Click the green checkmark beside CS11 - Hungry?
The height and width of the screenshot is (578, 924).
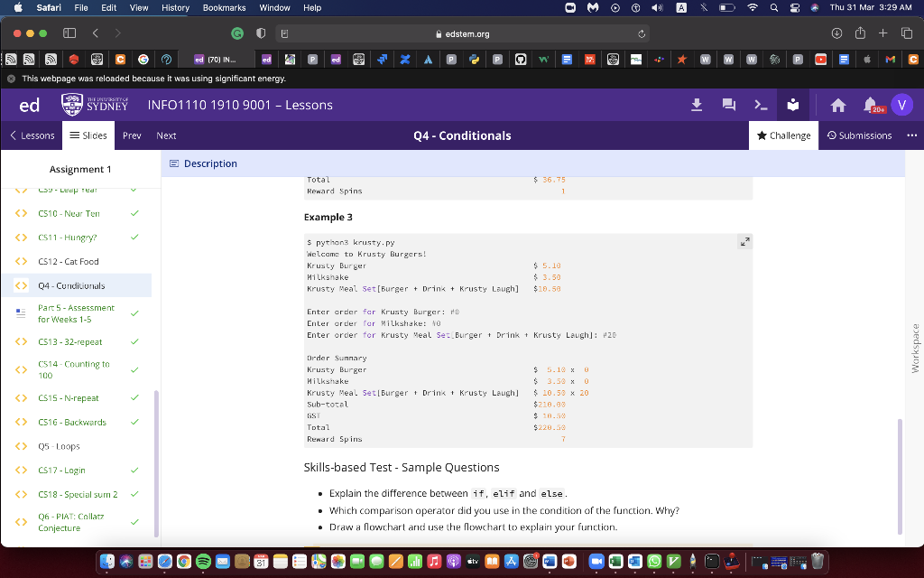[134, 238]
